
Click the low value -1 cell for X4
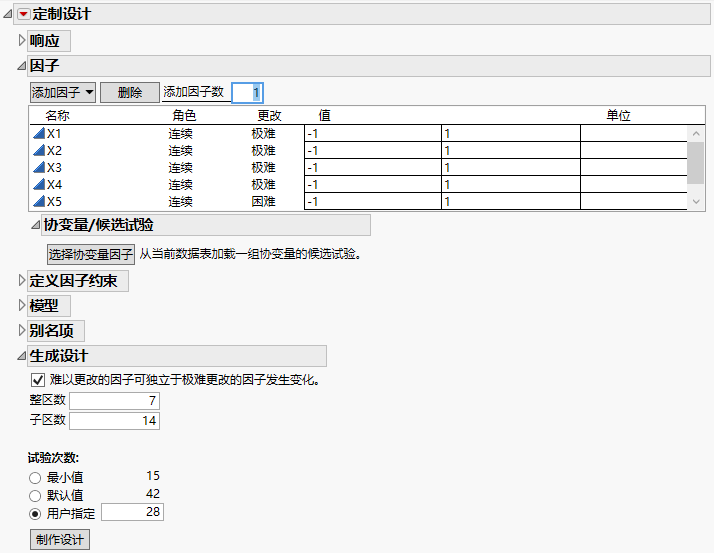(373, 184)
